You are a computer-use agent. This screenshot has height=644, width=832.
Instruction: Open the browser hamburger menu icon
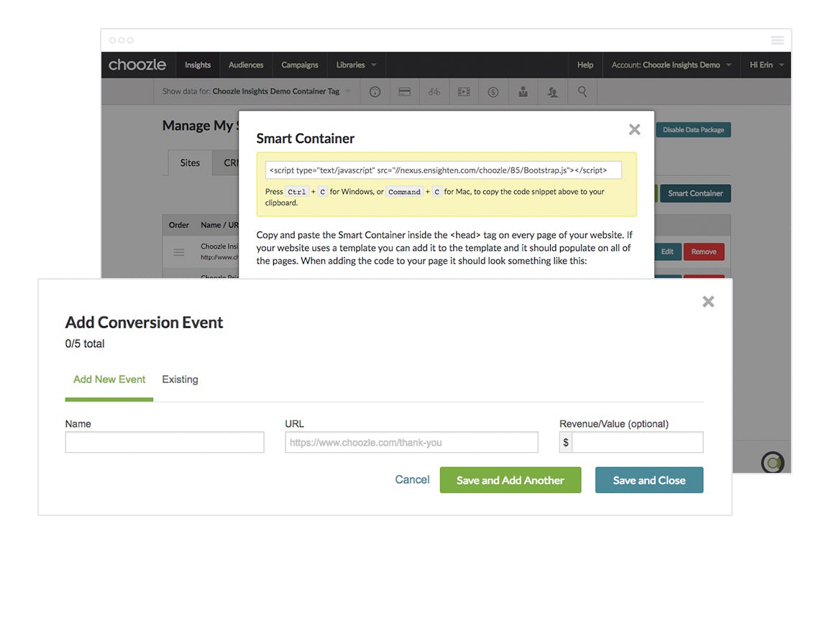click(777, 40)
